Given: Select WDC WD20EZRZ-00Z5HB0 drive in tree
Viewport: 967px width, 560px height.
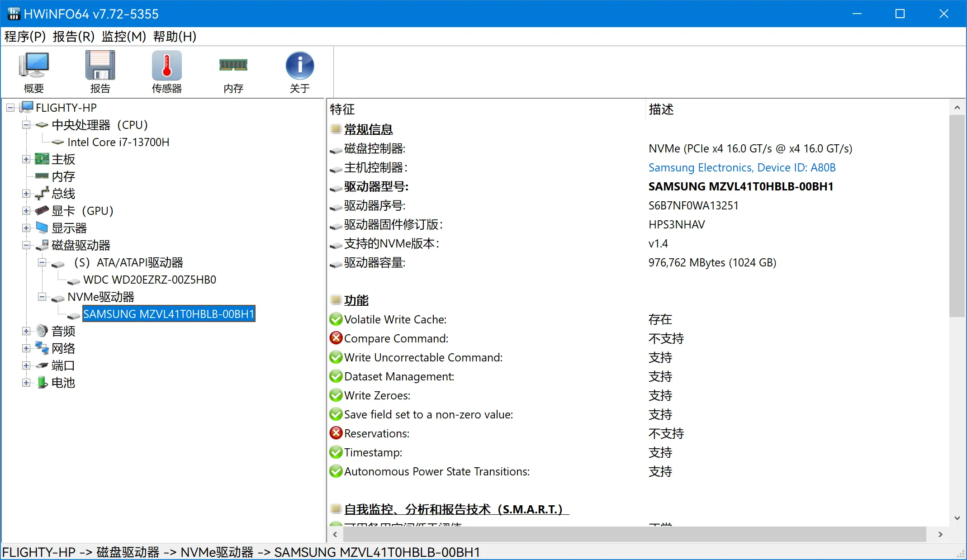Looking at the screenshot, I should pos(149,280).
